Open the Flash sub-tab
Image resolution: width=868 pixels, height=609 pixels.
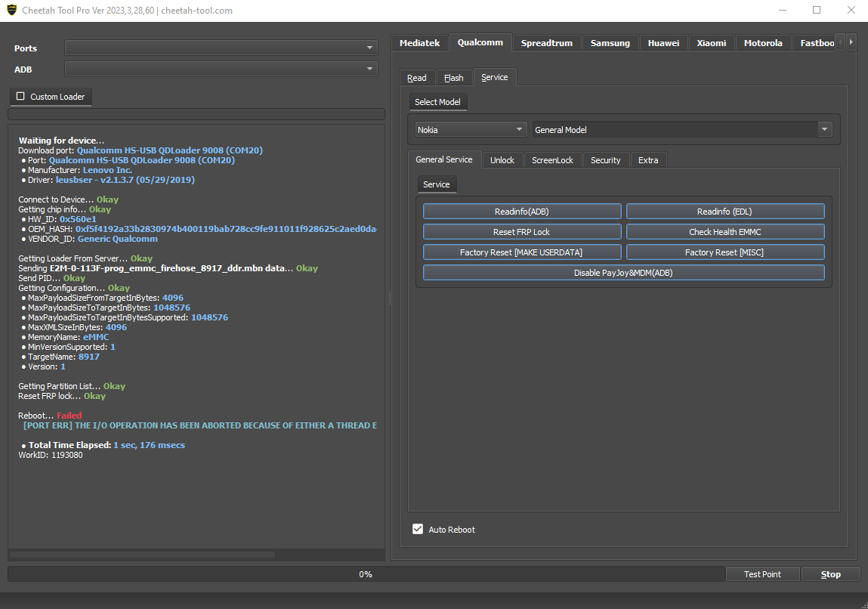[454, 78]
